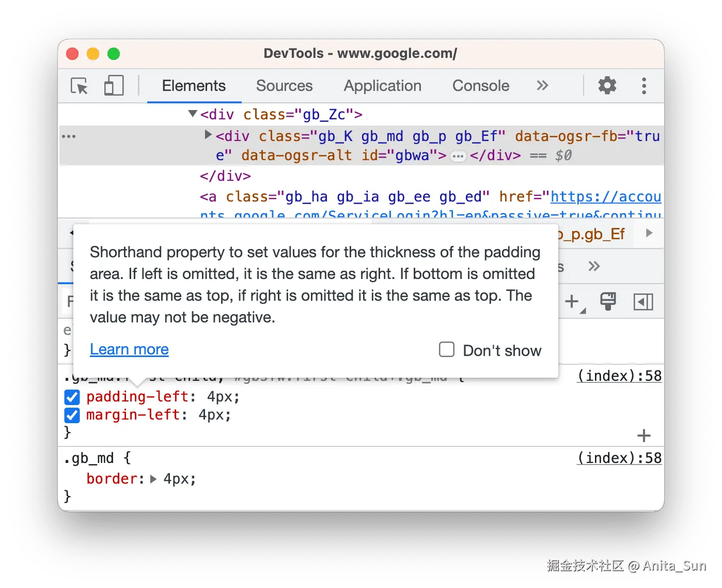Viewport: 722px width, 588px height.
Task: Open (index):58 source link beside .gb_md rule
Action: [619, 458]
